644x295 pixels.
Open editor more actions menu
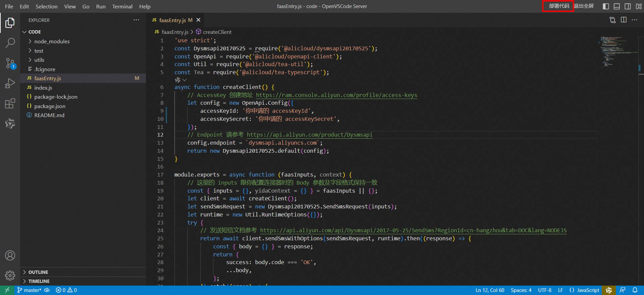click(634, 20)
